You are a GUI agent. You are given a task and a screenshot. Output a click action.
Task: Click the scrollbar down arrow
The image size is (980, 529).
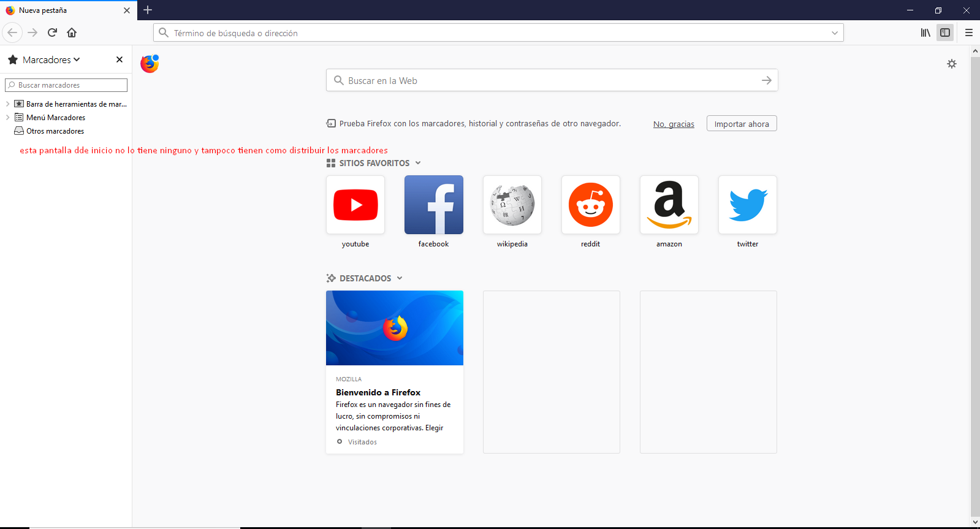[975, 523]
